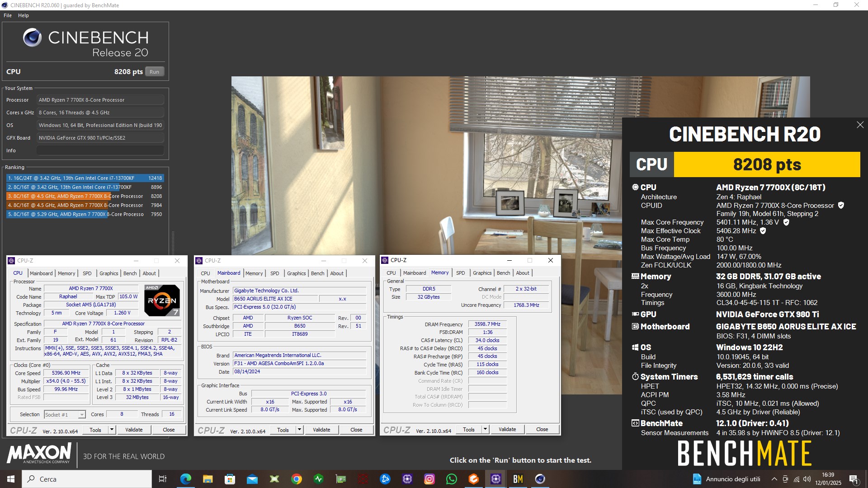Image resolution: width=868 pixels, height=488 pixels.
Task: Switch to BenchMate BM taskbar icon
Action: 518,479
